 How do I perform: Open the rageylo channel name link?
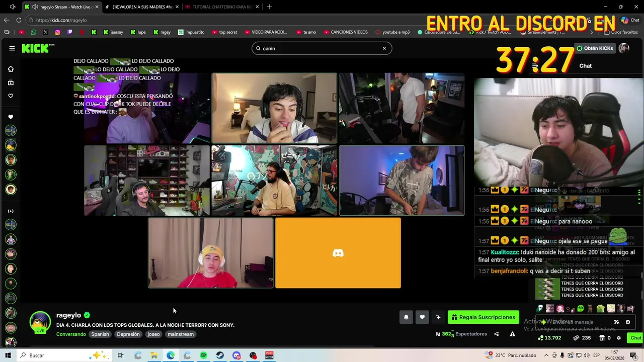[68, 315]
